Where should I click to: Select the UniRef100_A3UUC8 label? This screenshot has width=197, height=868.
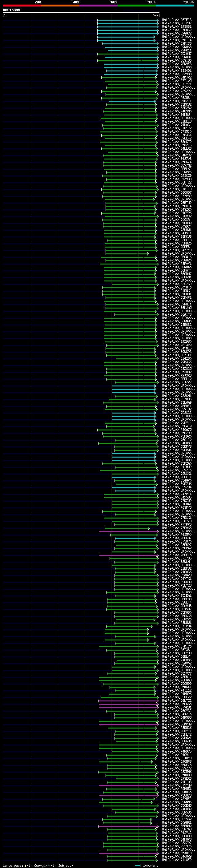click(177, 795)
